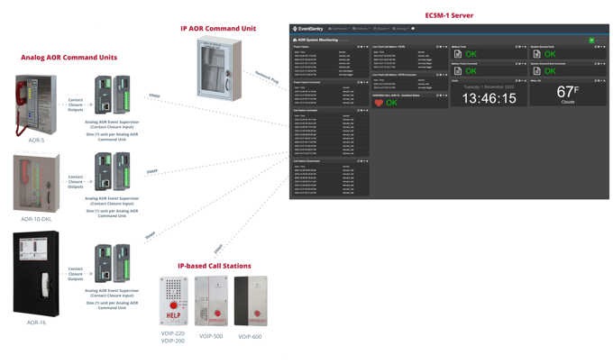Select the AOR System Monitoring dashboard title

point(318,40)
